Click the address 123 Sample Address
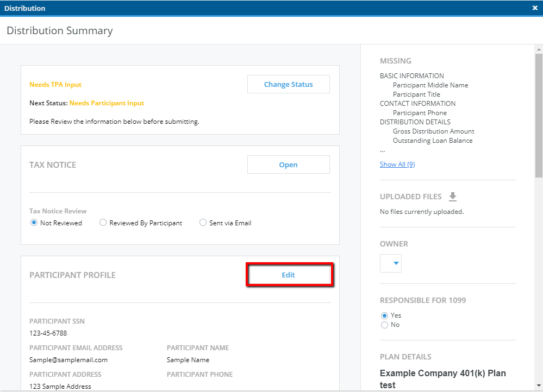Viewport: 543px width, 392px height. point(60,387)
